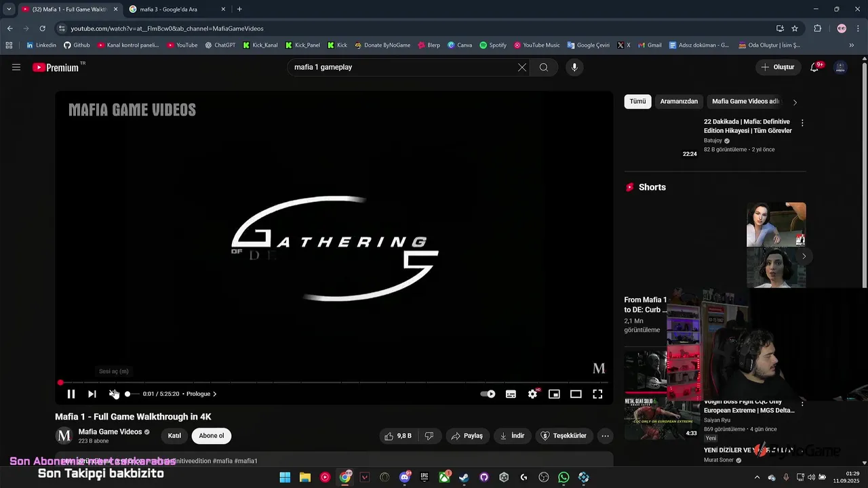Open more video actions menu
The width and height of the screenshot is (868, 488).
click(x=606, y=436)
